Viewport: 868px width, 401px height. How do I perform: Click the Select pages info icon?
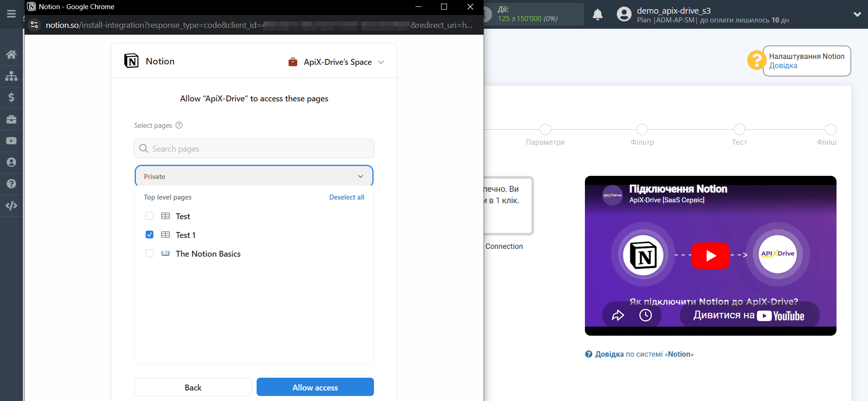click(179, 125)
